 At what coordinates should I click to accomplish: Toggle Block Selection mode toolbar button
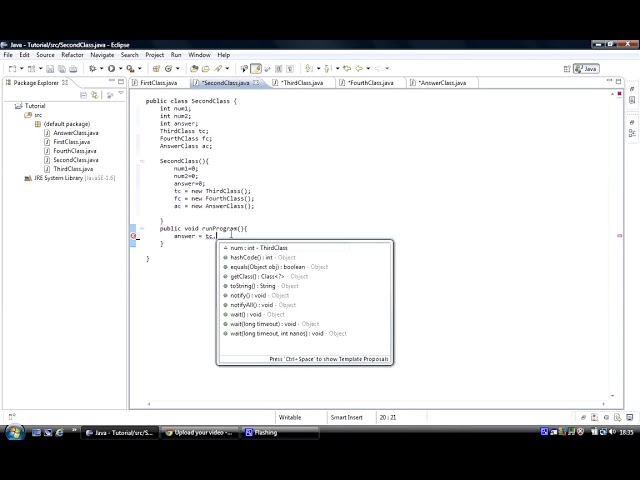(x=278, y=69)
